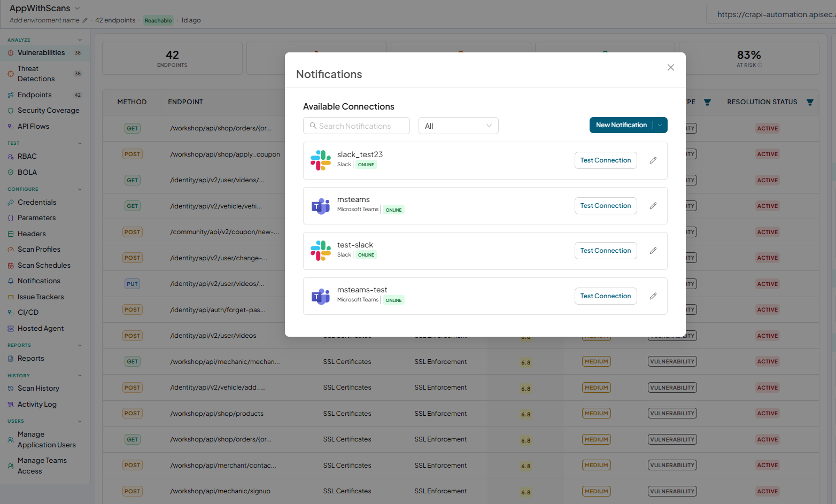The width and height of the screenshot is (836, 504).
Task: Click pencil icon for msteams-test connection
Action: 653,296
